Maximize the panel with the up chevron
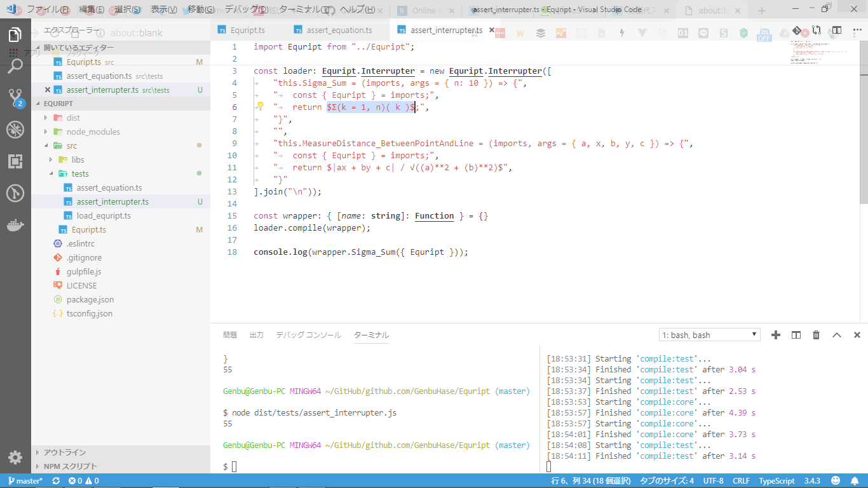The image size is (868, 488). tap(837, 335)
